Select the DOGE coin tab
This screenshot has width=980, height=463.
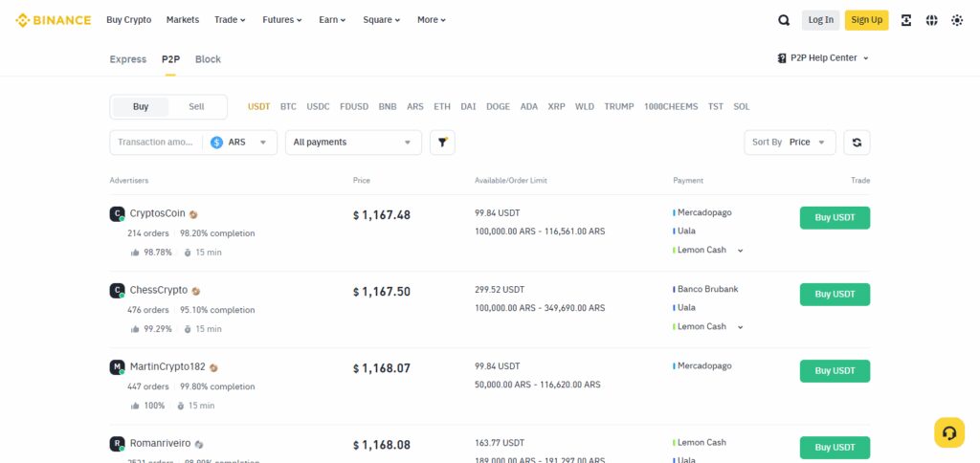(498, 107)
